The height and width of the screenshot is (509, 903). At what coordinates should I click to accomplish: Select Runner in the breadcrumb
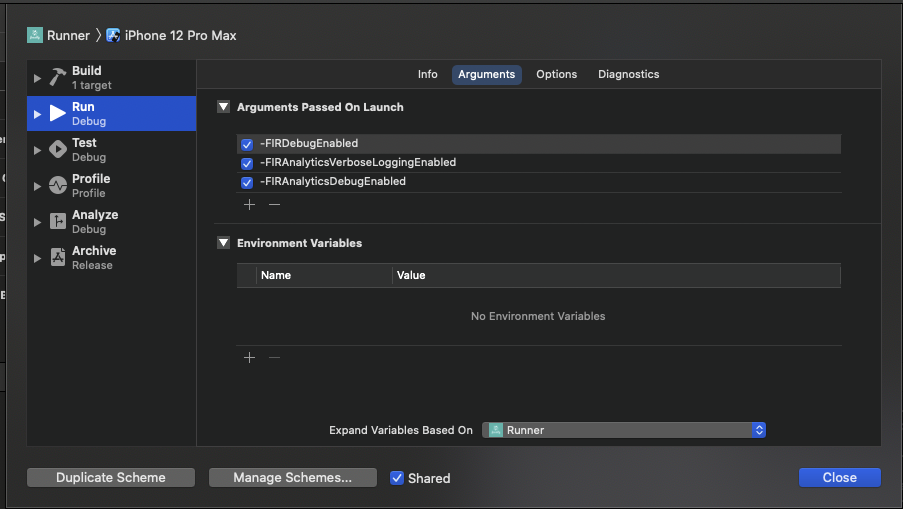(69, 35)
